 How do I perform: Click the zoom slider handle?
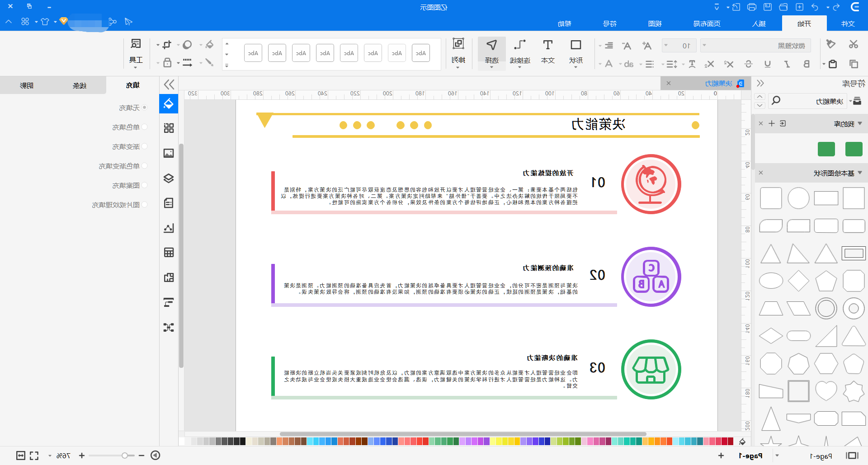(x=125, y=456)
